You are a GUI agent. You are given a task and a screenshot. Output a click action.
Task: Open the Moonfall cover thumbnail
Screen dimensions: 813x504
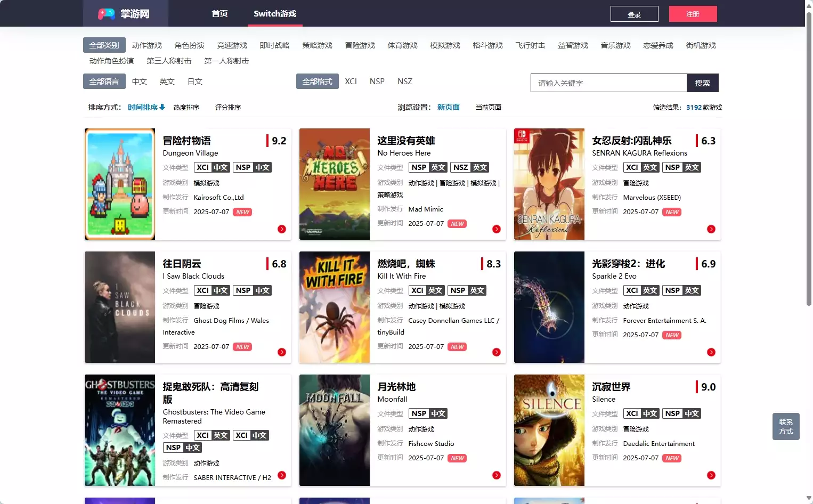point(335,430)
